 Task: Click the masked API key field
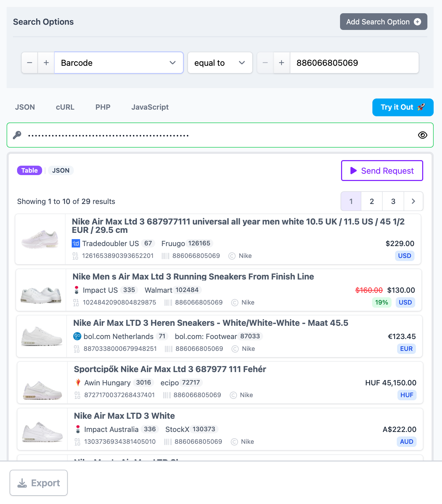[220, 135]
